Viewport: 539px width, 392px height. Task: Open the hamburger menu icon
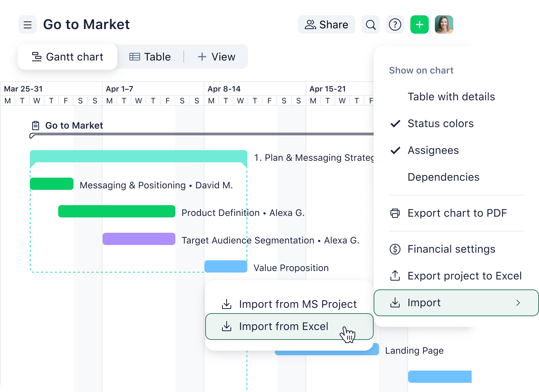pyautogui.click(x=28, y=25)
